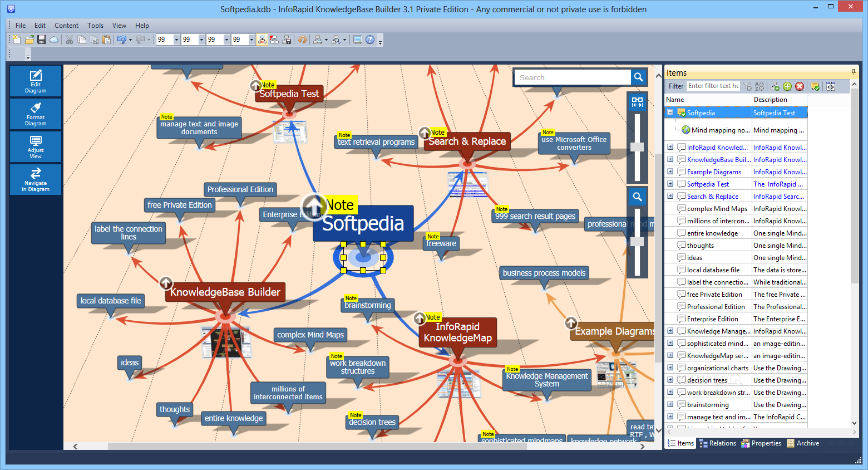
Task: Click the fit-to-window icon above zoom slider
Action: click(637, 102)
